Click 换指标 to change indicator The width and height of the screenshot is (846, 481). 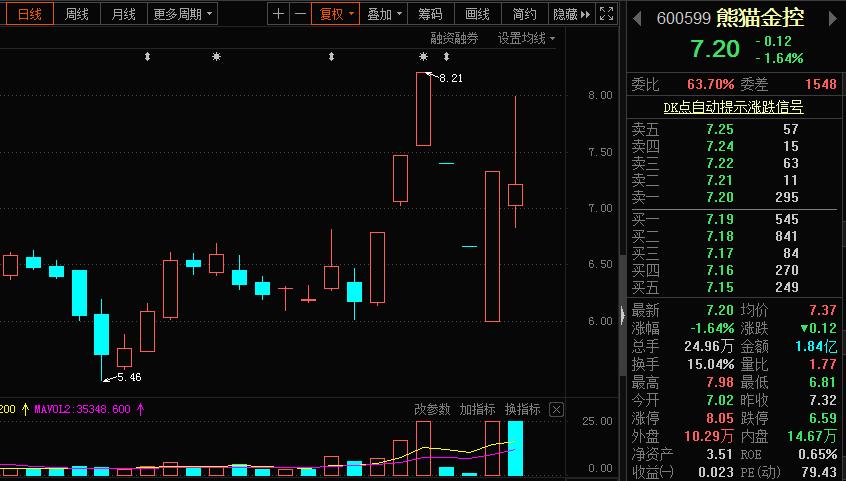[x=523, y=410]
